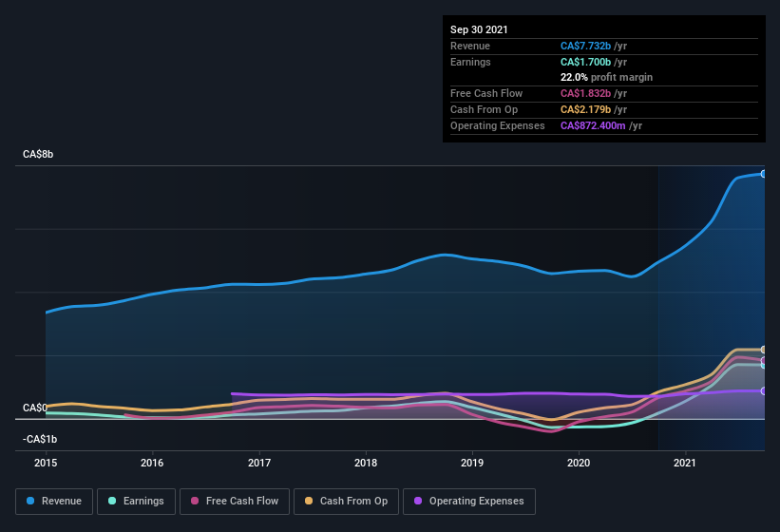
Task: Click the 2018 x-axis label
Action: 366,463
